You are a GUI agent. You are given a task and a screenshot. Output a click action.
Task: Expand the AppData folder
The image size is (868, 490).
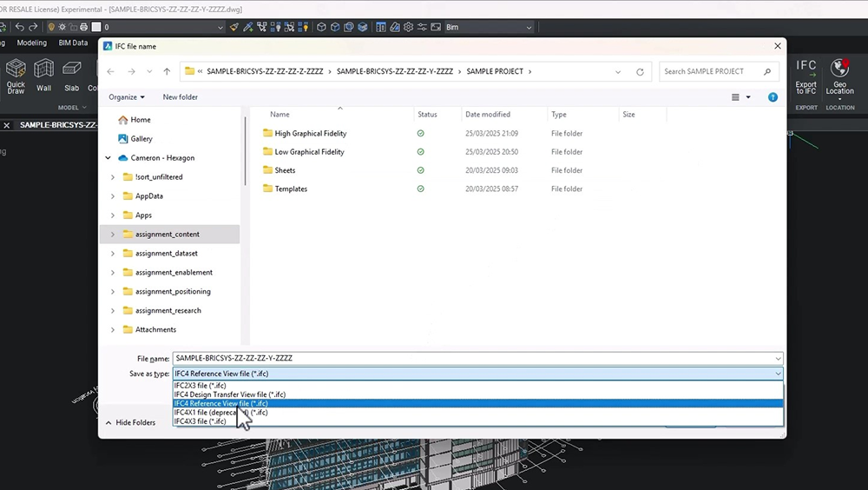[x=113, y=196]
